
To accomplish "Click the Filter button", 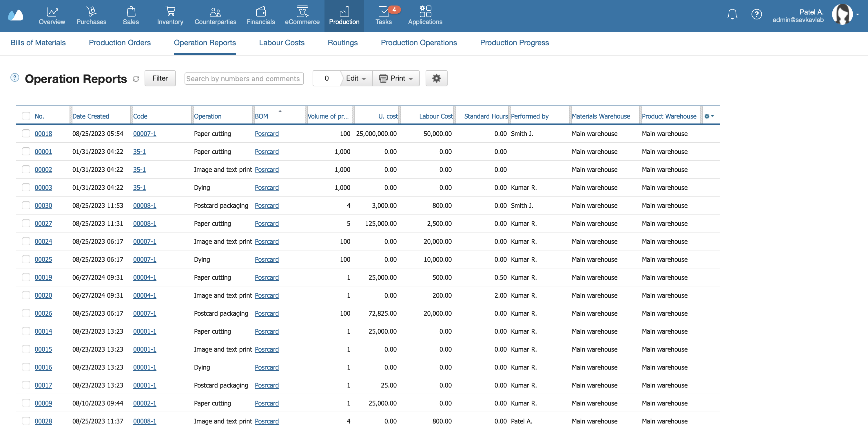I will coord(160,78).
